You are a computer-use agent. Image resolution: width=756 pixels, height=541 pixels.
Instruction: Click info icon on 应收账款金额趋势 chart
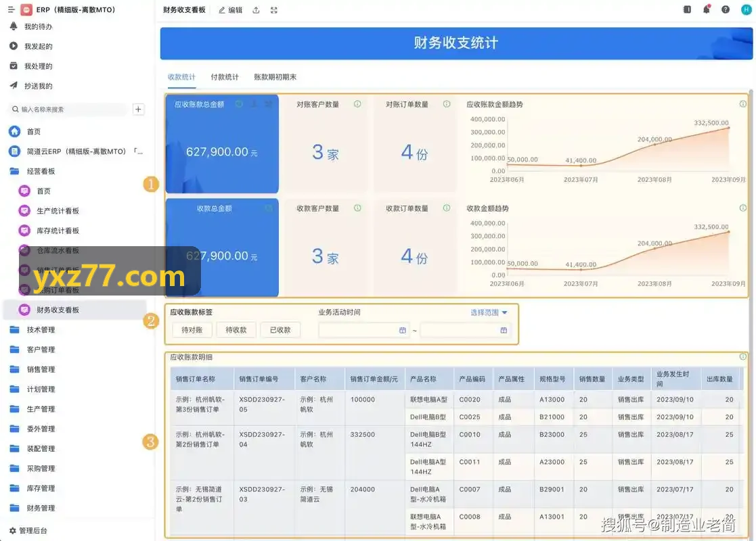[x=743, y=104]
